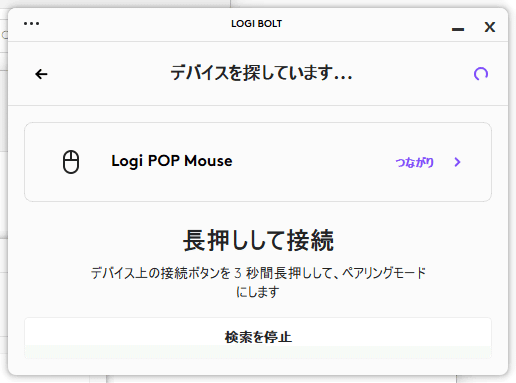Image resolution: width=516 pixels, height=383 pixels.
Task: Click the pairing mode instruction text
Action: click(258, 282)
